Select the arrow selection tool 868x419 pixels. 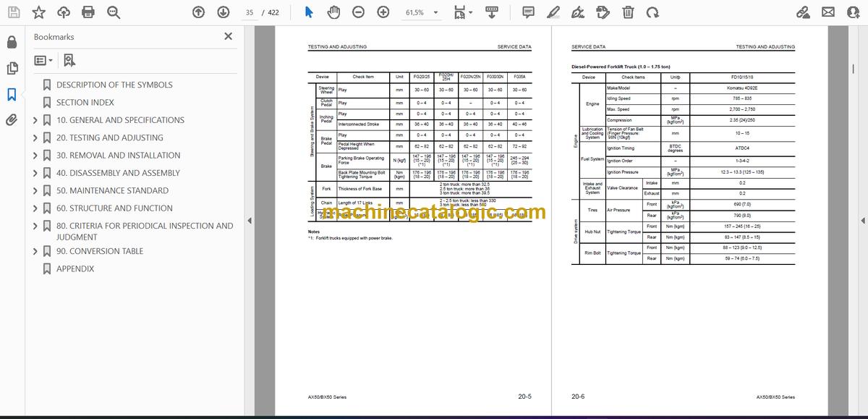[309, 12]
